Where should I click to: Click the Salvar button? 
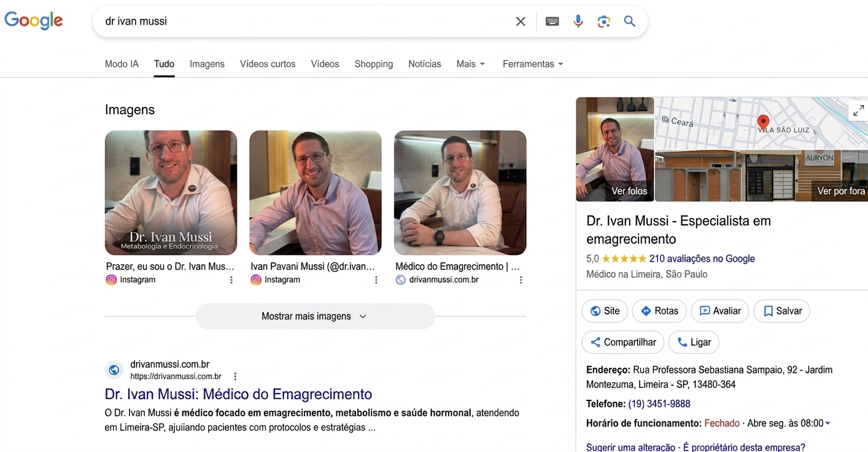781,311
